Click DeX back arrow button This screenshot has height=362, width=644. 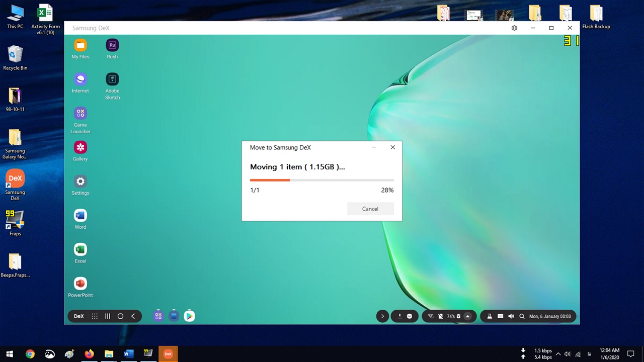coord(133,316)
